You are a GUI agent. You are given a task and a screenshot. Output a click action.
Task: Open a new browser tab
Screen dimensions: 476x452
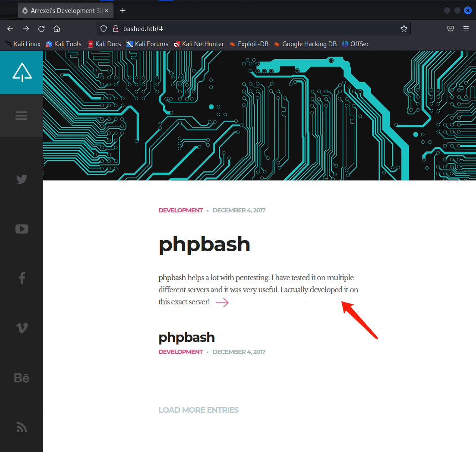pyautogui.click(x=123, y=10)
